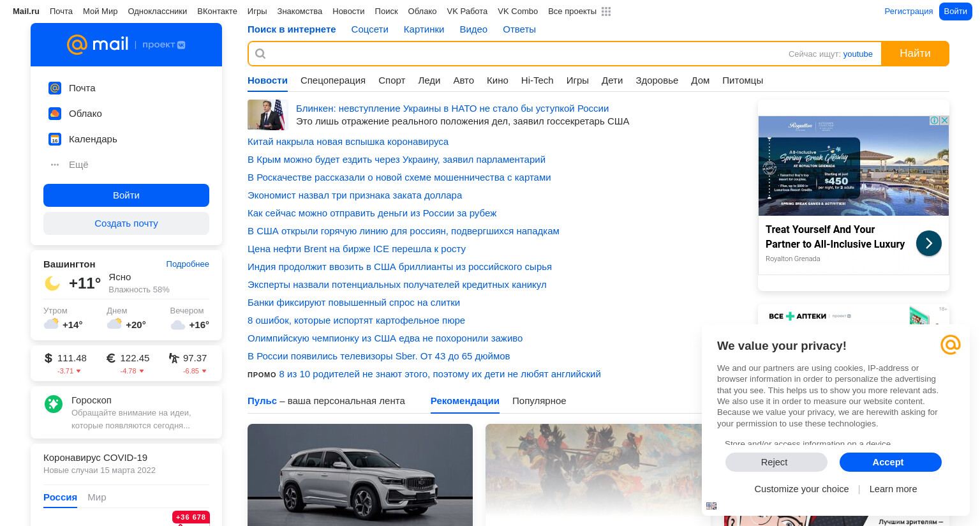This screenshot has height=526, width=980.
Task: Switch to the Питомцы tab
Action: click(x=743, y=80)
